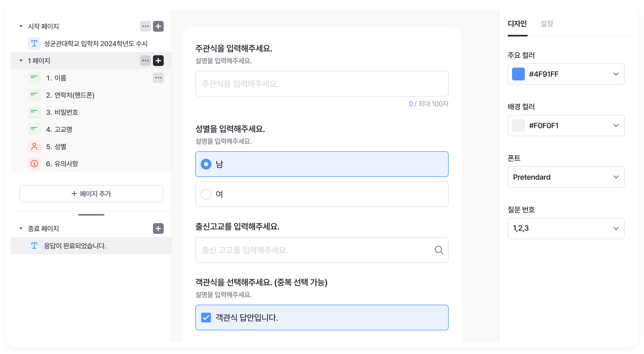Select the 5. 성별 person icon item
Image resolution: width=644 pixels, height=354 pixels.
34,146
